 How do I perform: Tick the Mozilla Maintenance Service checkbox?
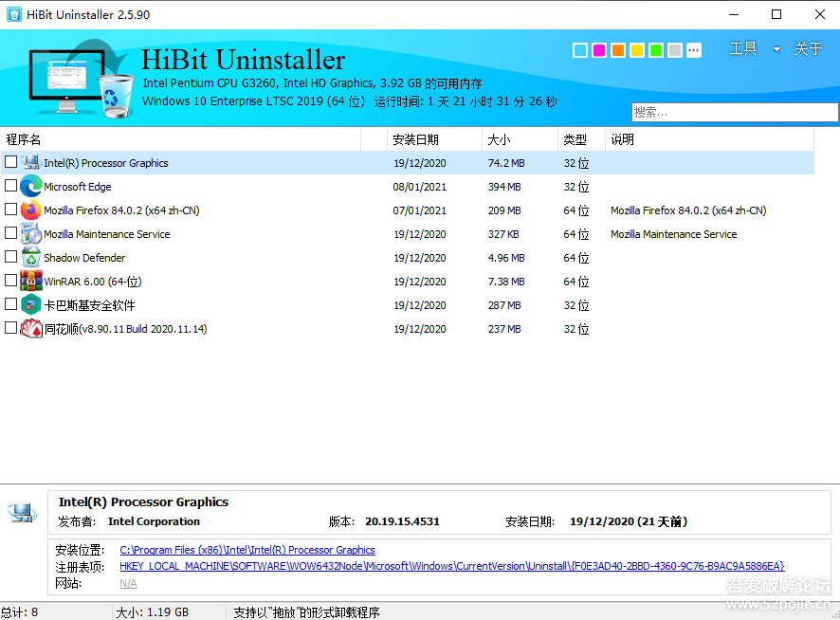coord(10,232)
